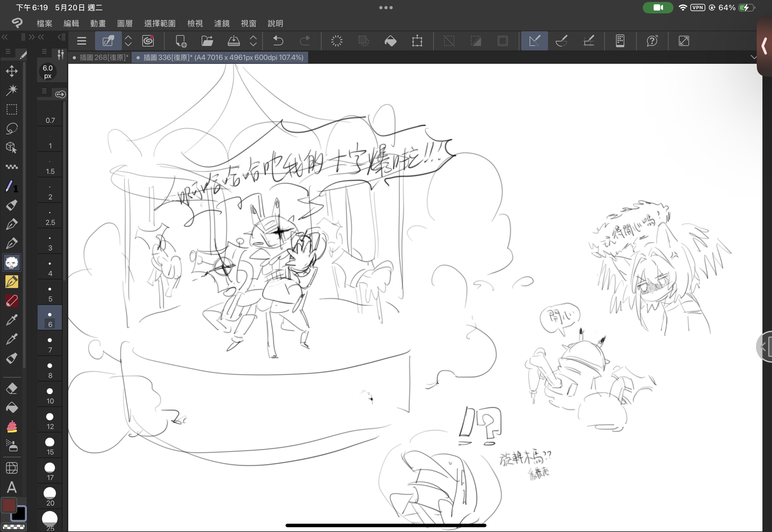Viewport: 772px width, 532px height.
Task: Redo the undone action
Action: (x=305, y=41)
